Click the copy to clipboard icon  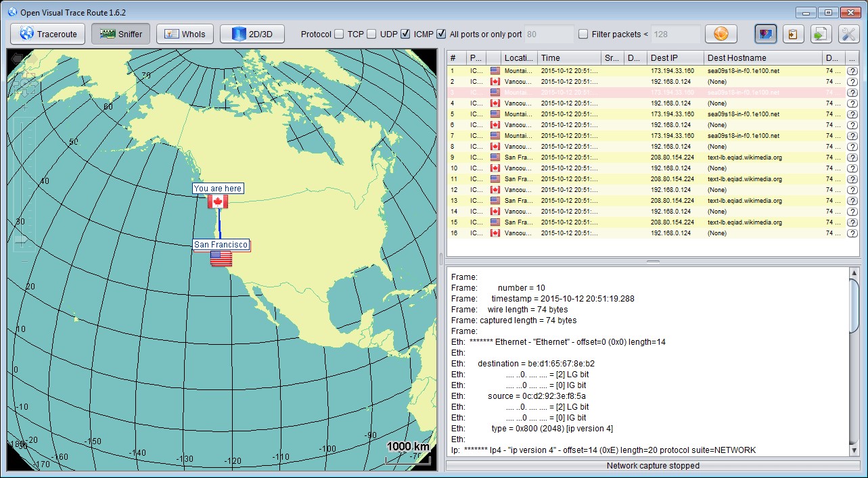[x=794, y=34]
